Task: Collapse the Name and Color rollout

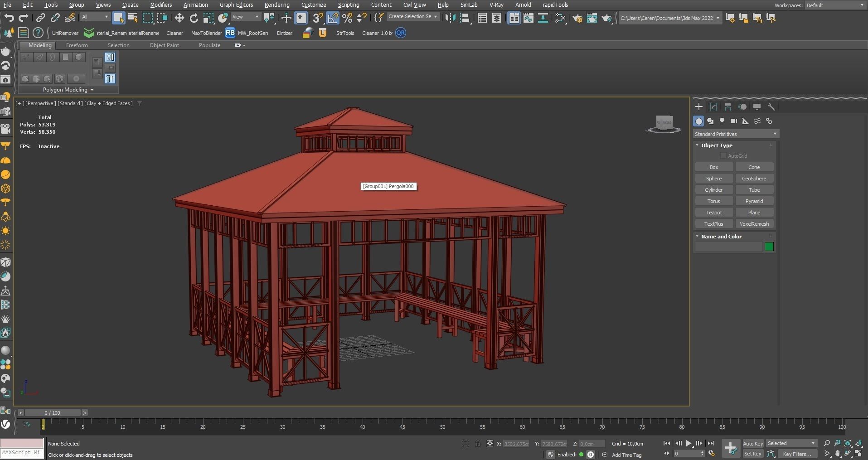Action: (697, 236)
